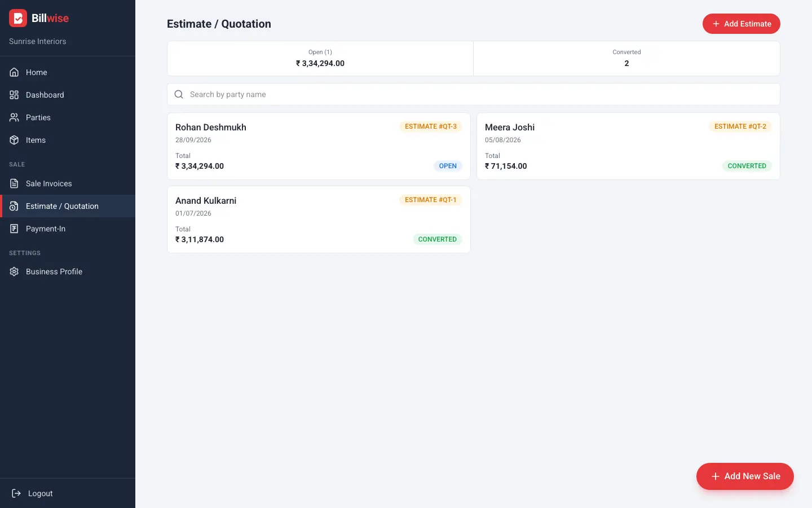This screenshot has width=812, height=508.
Task: Click the Add New Sale floating button
Action: click(x=745, y=476)
